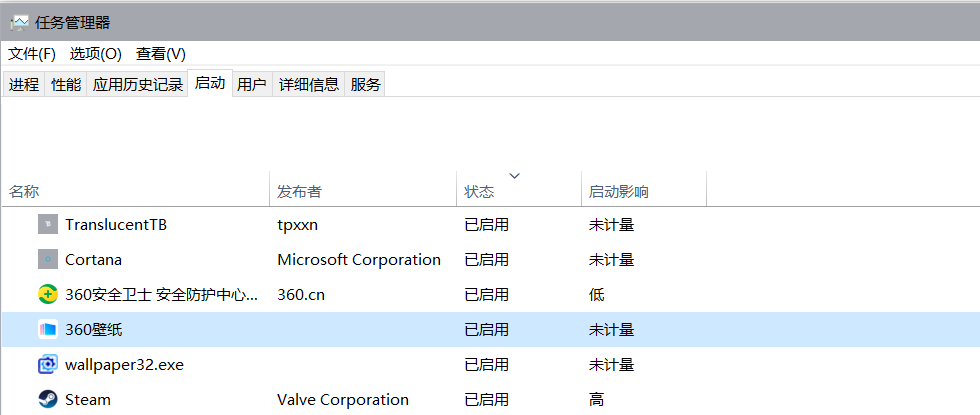Select the TranslucentTB row name
The width and height of the screenshot is (980, 415).
[116, 224]
